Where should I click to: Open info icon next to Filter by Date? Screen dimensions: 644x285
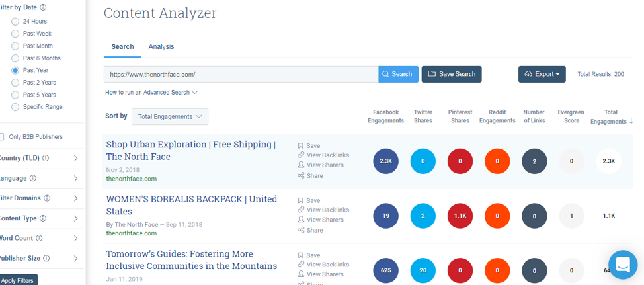click(43, 7)
